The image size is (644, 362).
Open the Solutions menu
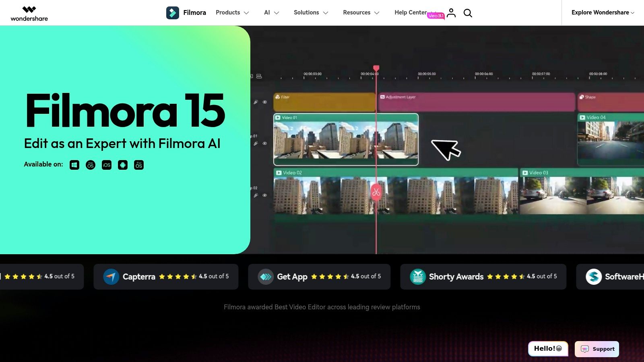click(x=311, y=12)
